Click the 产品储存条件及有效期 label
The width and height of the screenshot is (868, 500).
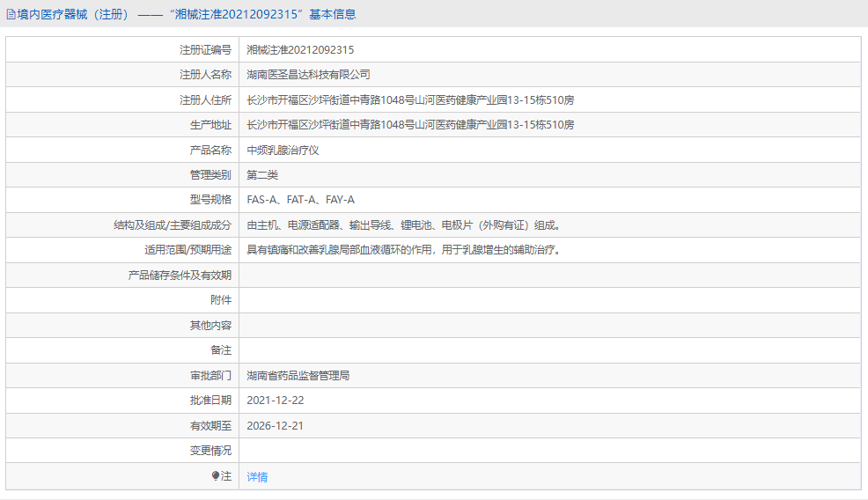(x=180, y=276)
